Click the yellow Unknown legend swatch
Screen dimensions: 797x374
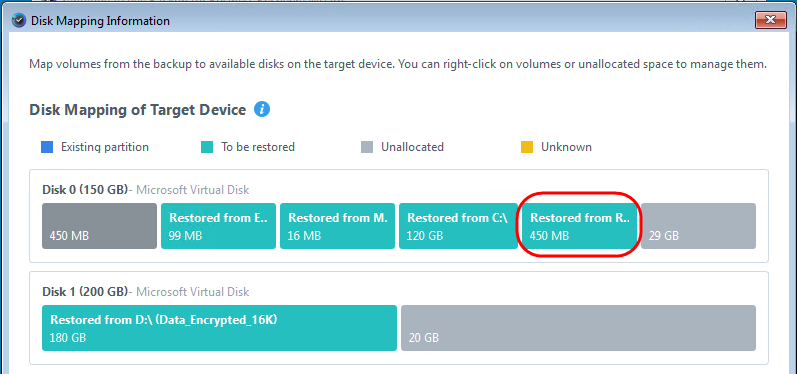tap(527, 147)
